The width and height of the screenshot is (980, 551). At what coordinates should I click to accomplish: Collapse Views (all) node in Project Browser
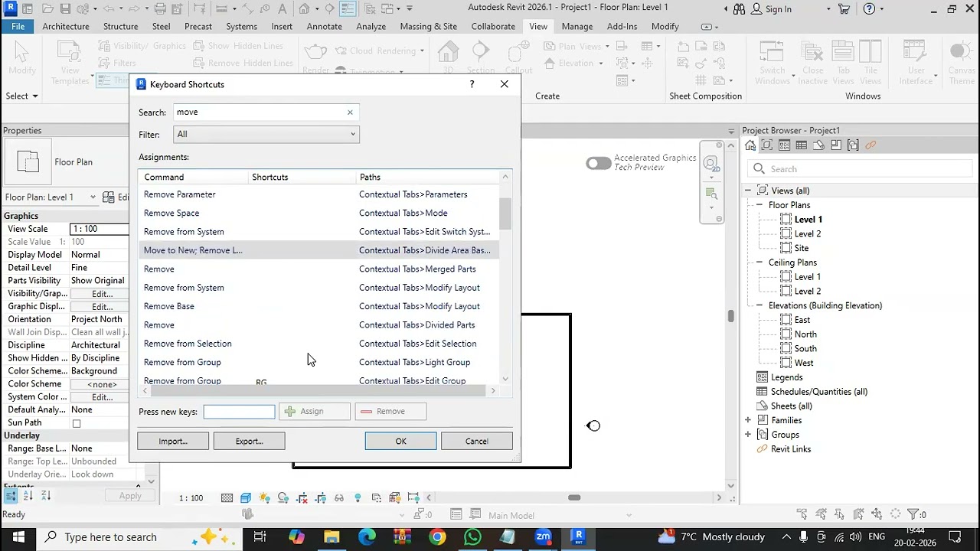click(x=748, y=191)
